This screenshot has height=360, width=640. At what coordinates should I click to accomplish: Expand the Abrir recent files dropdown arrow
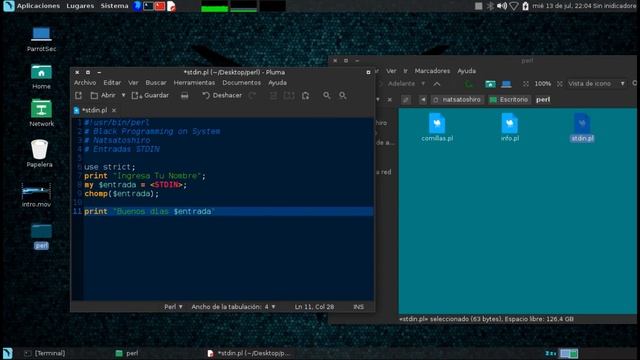[x=123, y=96]
